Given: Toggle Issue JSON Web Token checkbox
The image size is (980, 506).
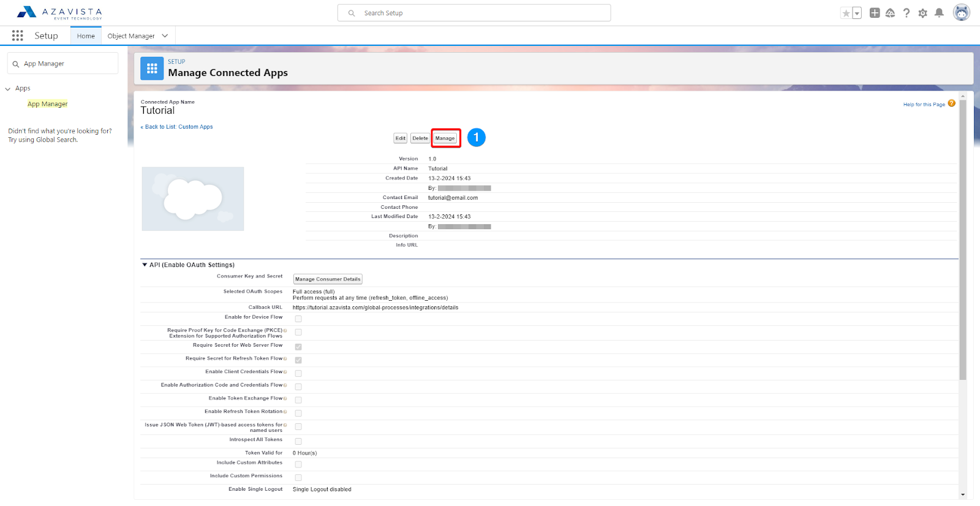Looking at the screenshot, I should pyautogui.click(x=298, y=427).
